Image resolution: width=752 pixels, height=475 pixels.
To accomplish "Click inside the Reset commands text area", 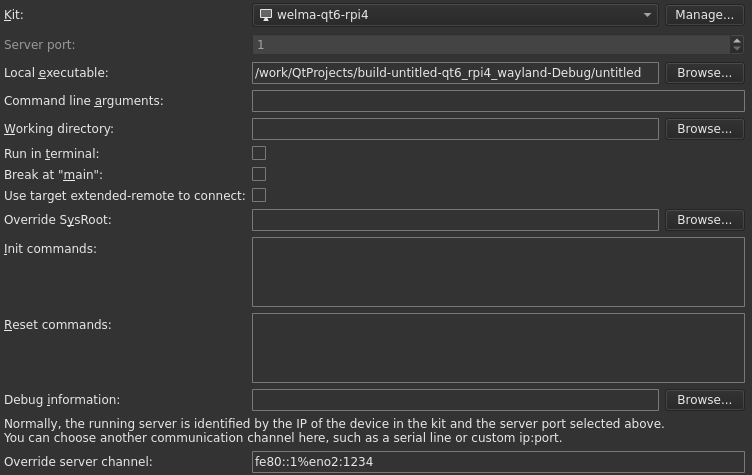I will click(x=498, y=348).
